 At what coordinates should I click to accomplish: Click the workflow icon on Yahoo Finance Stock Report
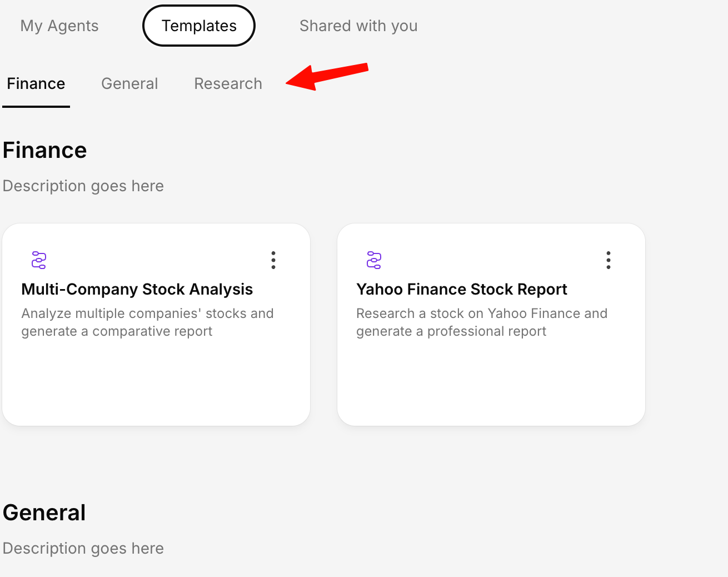(x=374, y=260)
